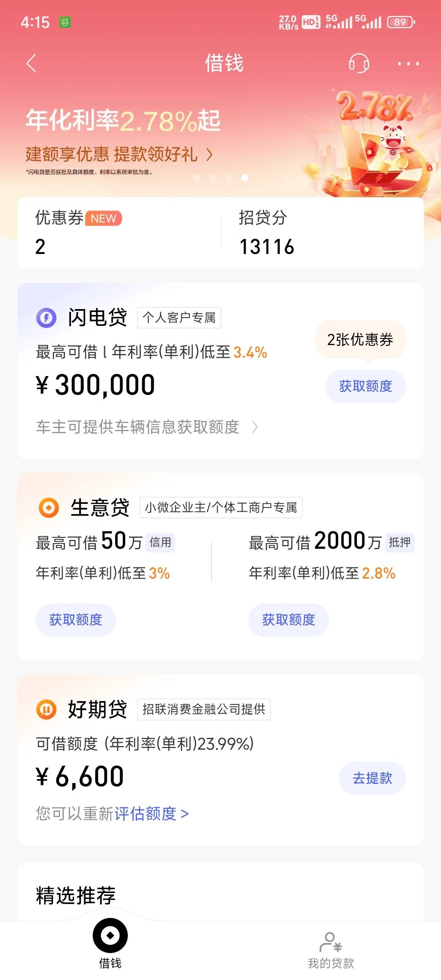Open 评估额度 link arrow
Image resolution: width=441 pixels, height=980 pixels.
[x=185, y=814]
